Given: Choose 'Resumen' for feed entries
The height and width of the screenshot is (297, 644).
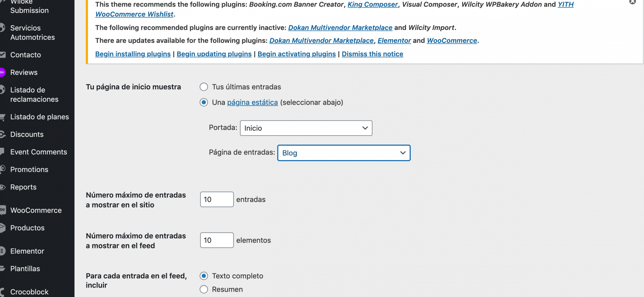Looking at the screenshot, I should tap(204, 289).
